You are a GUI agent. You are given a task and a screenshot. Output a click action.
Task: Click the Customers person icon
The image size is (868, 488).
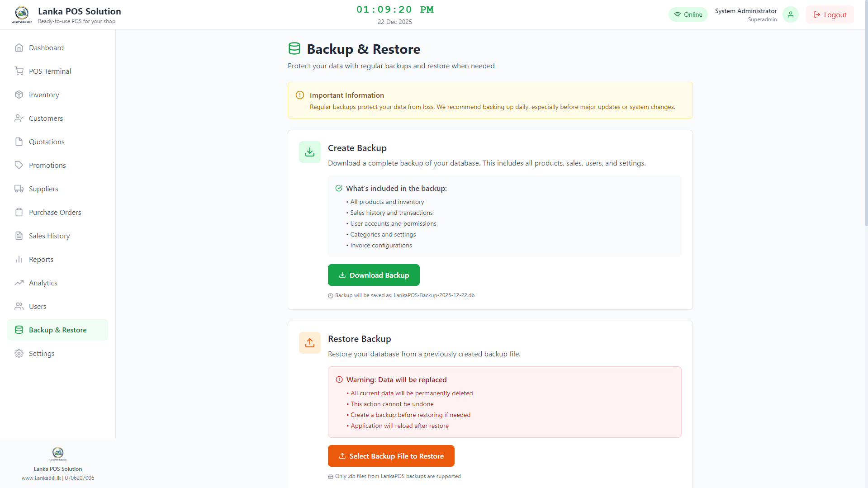point(19,118)
